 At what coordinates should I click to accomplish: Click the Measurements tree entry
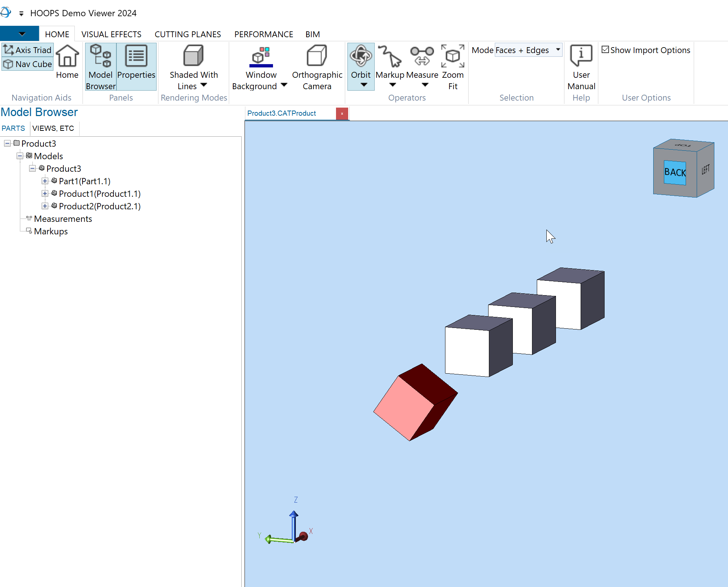click(x=63, y=219)
